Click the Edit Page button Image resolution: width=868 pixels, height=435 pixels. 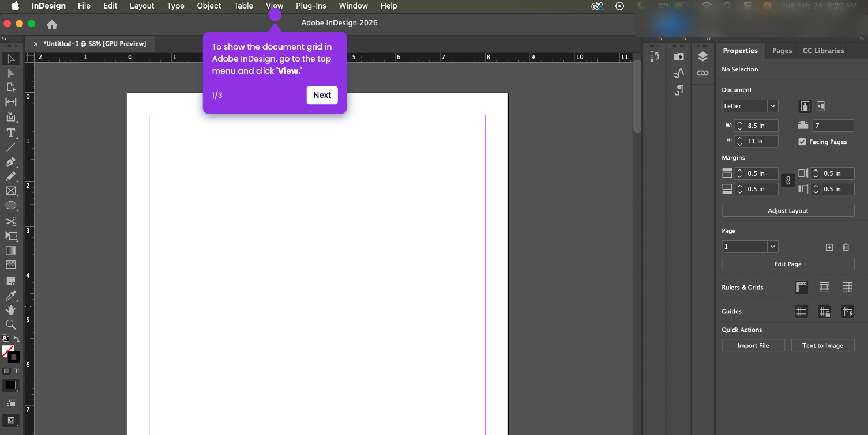pyautogui.click(x=788, y=264)
